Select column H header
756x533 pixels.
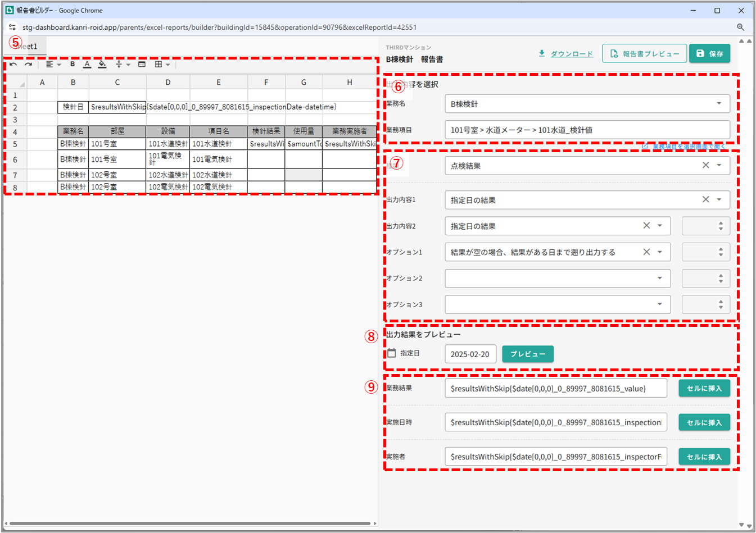click(349, 83)
